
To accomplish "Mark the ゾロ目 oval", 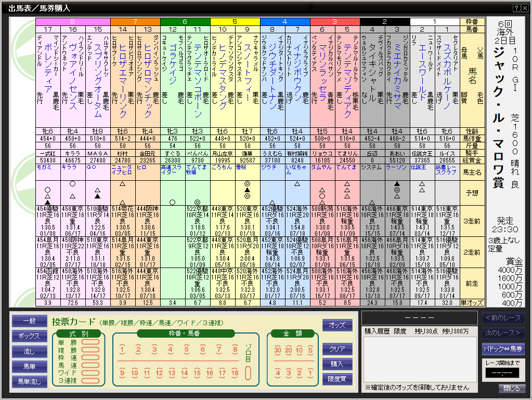I will tap(248, 373).
